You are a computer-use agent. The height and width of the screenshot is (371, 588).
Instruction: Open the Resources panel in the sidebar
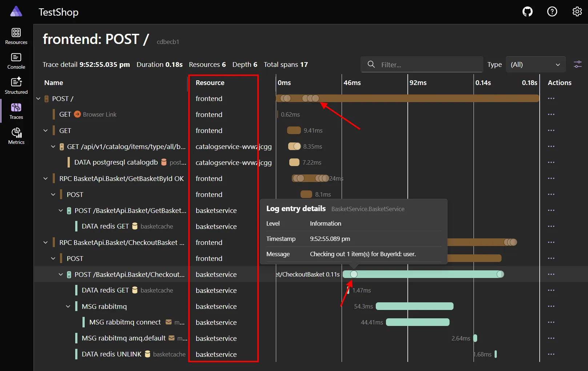[x=16, y=35]
